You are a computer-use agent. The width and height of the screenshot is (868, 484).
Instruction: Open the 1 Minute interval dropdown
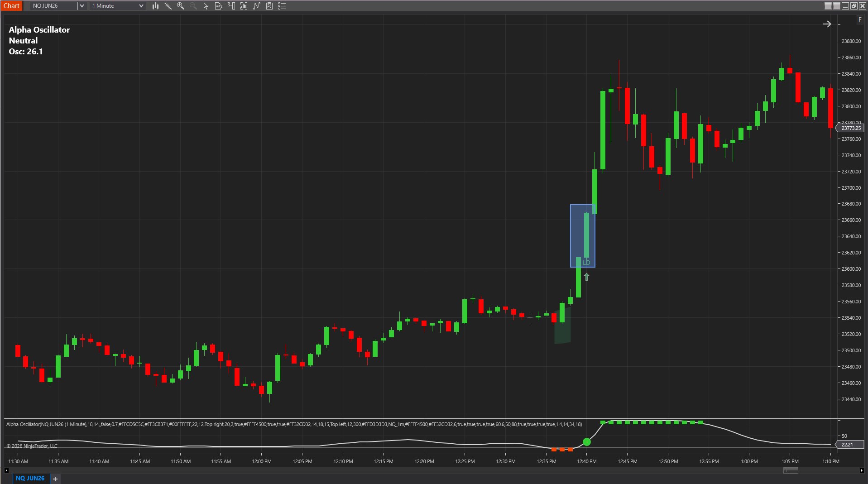click(118, 6)
